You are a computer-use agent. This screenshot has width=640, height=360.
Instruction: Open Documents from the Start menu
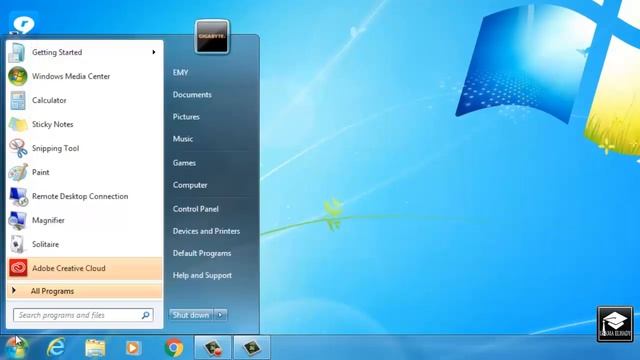point(192,95)
